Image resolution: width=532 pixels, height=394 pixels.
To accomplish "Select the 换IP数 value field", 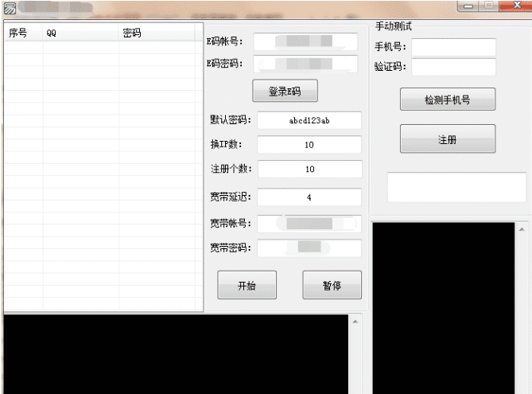I will (x=309, y=145).
